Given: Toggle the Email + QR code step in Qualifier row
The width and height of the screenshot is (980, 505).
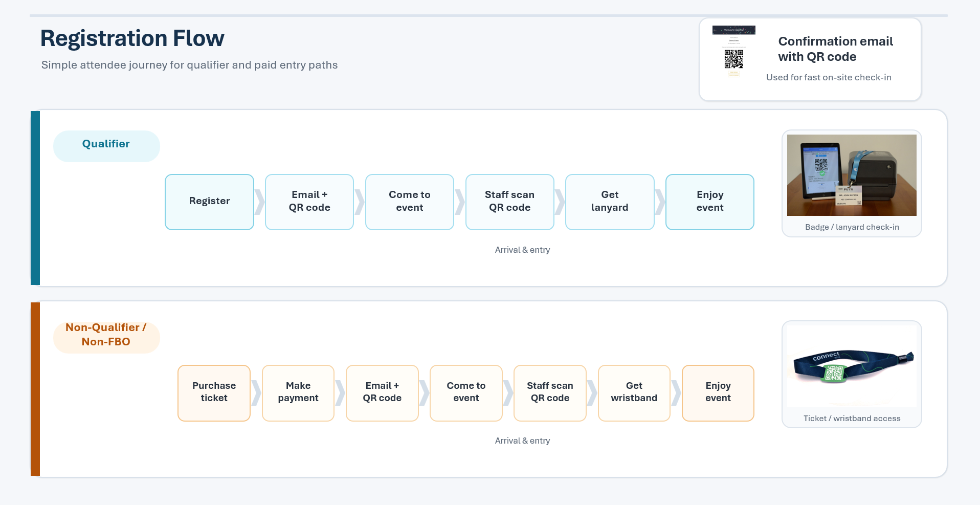Looking at the screenshot, I should pos(309,202).
